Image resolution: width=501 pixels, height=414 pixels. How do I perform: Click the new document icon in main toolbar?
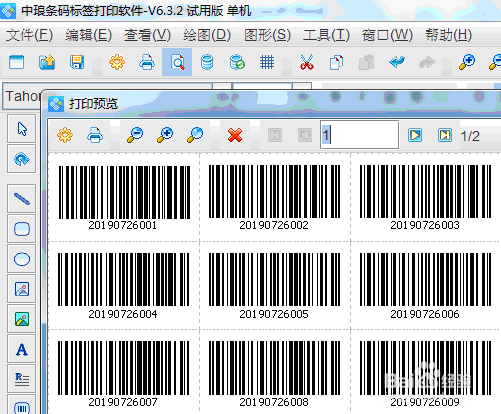(17, 62)
